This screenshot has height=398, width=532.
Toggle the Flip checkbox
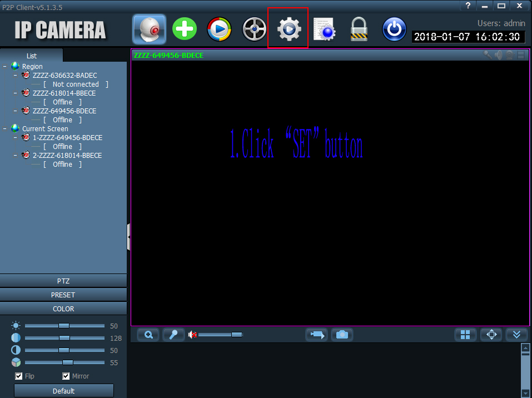point(19,376)
